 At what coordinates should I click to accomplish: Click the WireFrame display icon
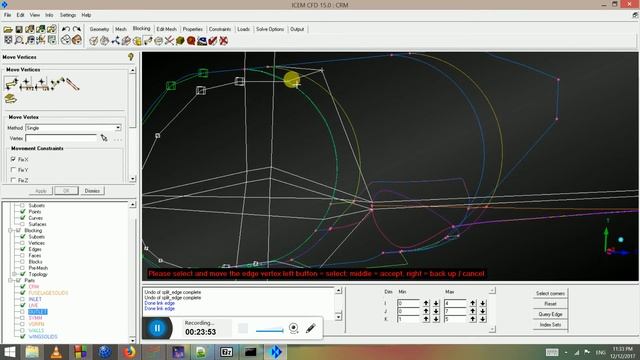(65, 40)
